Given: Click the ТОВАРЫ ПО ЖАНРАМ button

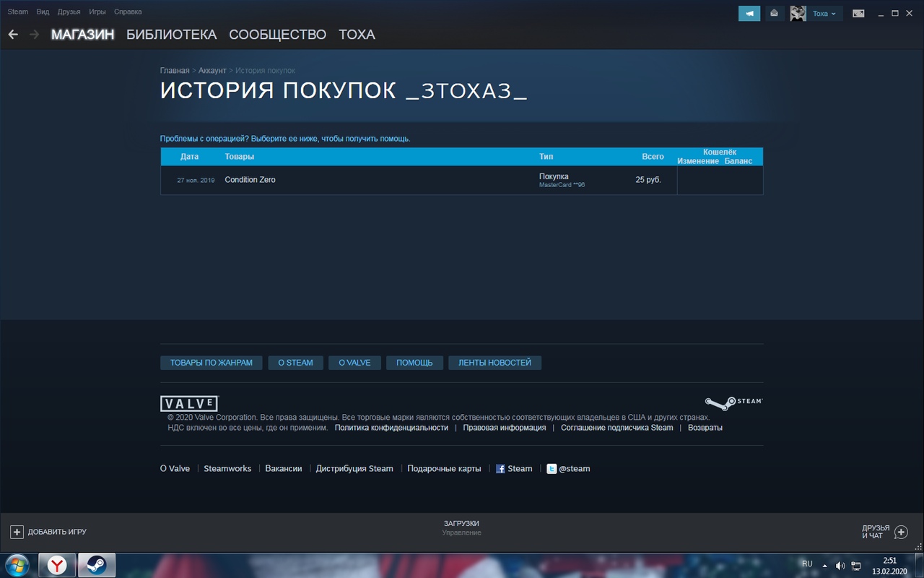Looking at the screenshot, I should (211, 363).
